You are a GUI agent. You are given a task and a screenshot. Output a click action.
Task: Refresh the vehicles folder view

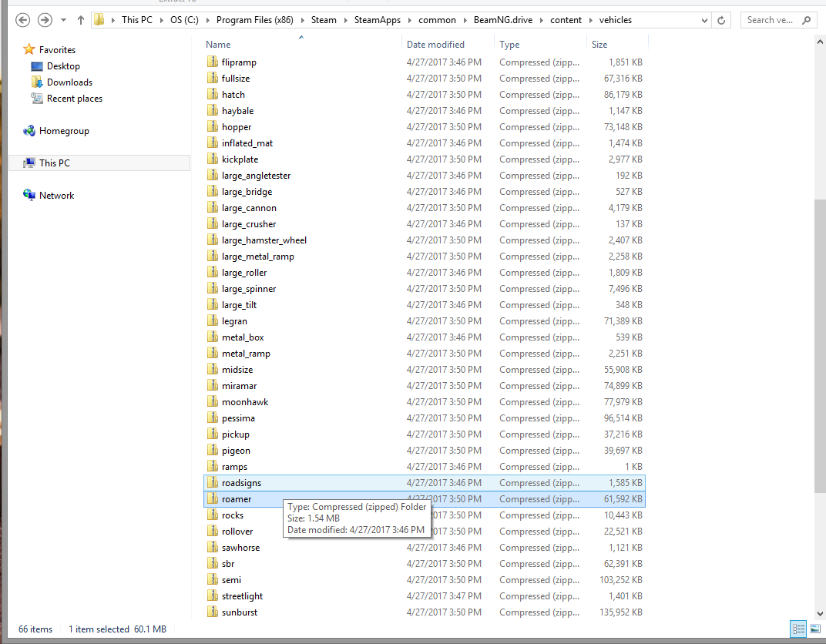[721, 20]
